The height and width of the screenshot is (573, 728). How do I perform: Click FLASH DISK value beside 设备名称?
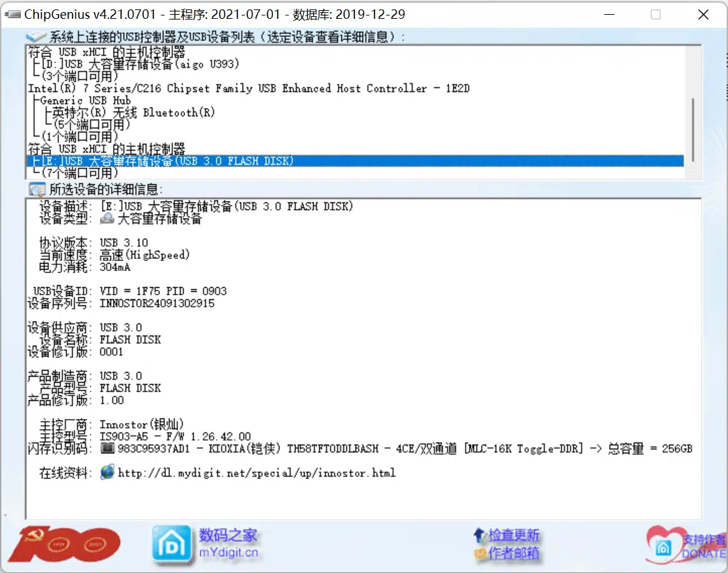pos(130,340)
